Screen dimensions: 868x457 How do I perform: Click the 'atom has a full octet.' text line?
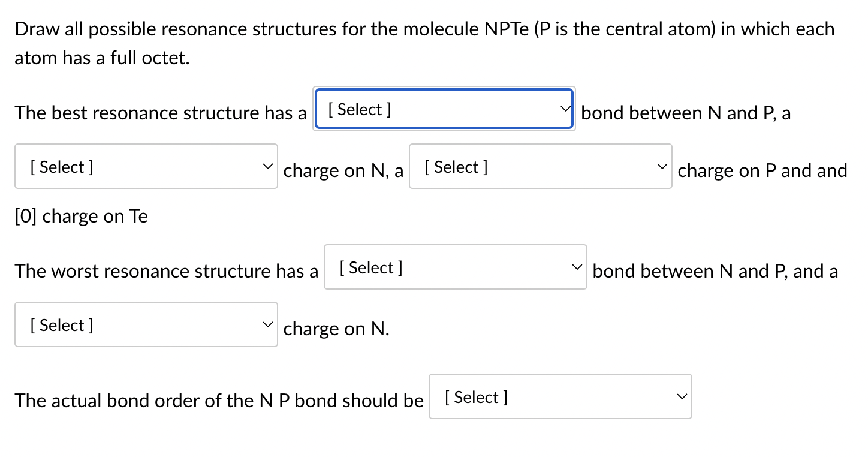coord(102,58)
